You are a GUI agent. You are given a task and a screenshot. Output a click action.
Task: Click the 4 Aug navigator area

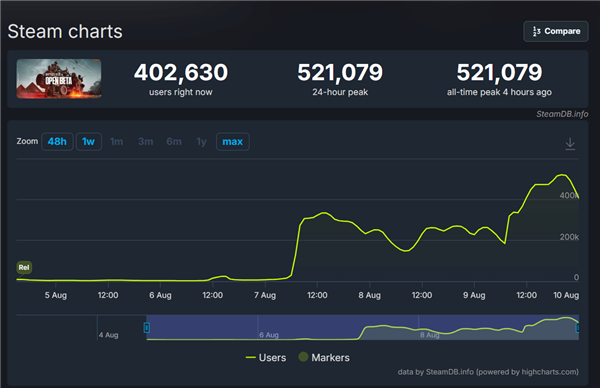(109, 335)
